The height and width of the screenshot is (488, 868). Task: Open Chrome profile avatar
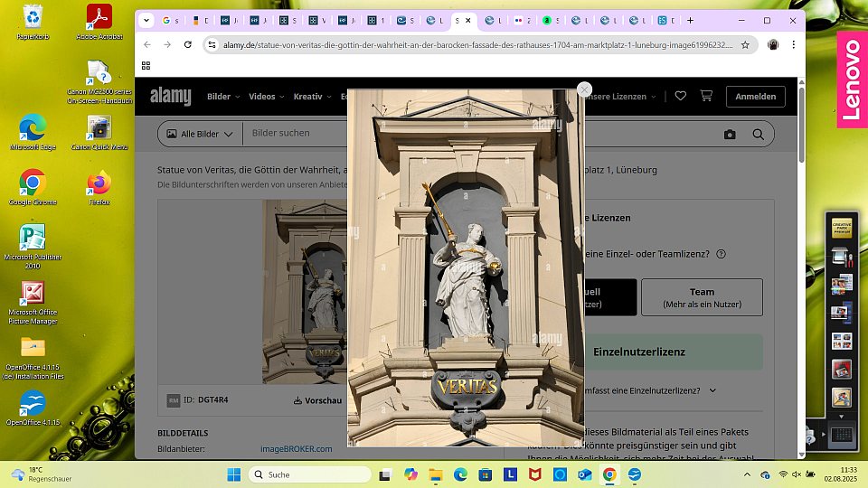773,45
